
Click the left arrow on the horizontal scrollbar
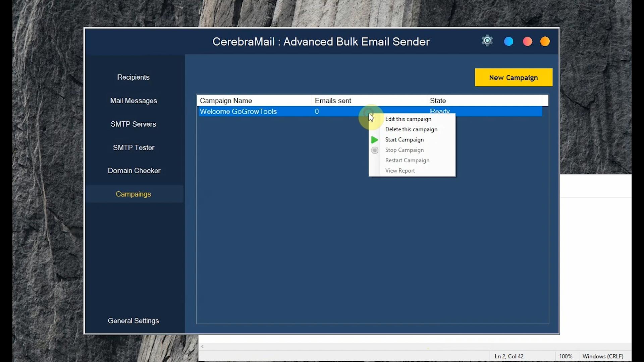(203, 346)
